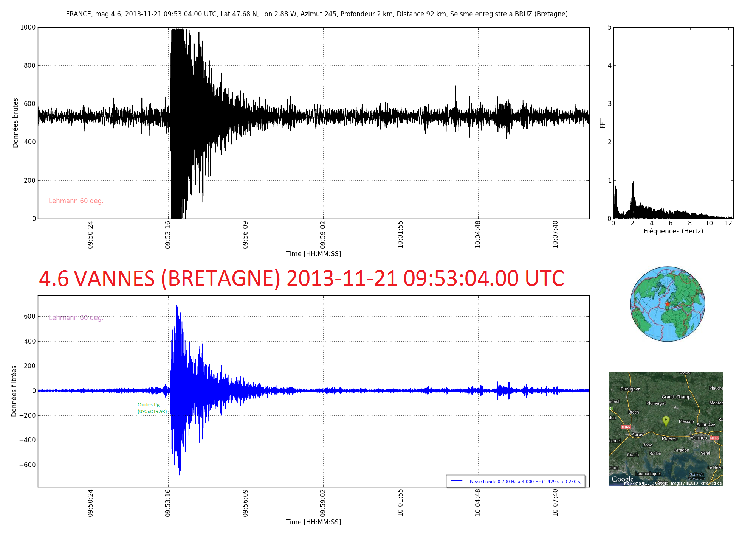Click the 09:53:16 tick on top time axis

click(168, 235)
